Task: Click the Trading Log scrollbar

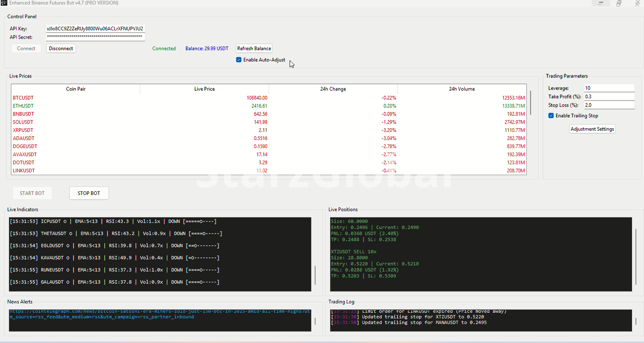Action: [x=636, y=321]
